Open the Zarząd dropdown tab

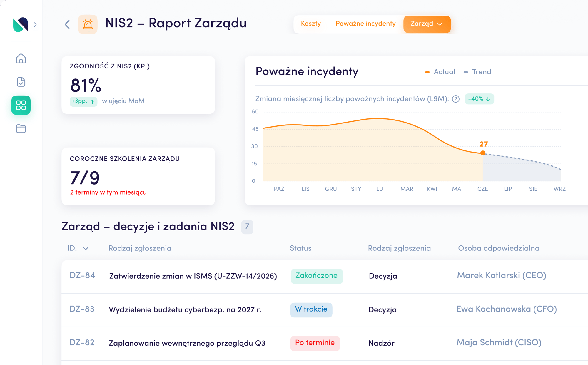427,24
